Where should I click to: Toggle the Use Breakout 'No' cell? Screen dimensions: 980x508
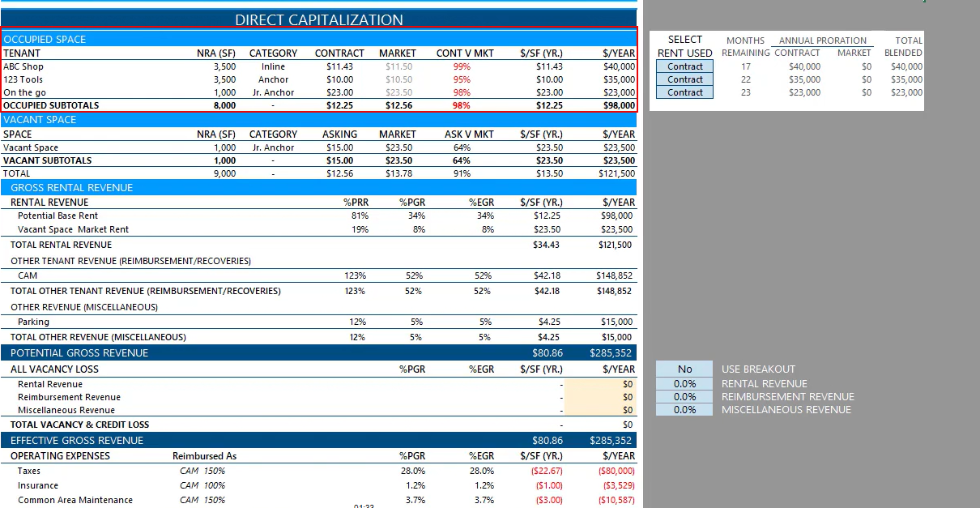[x=684, y=369]
